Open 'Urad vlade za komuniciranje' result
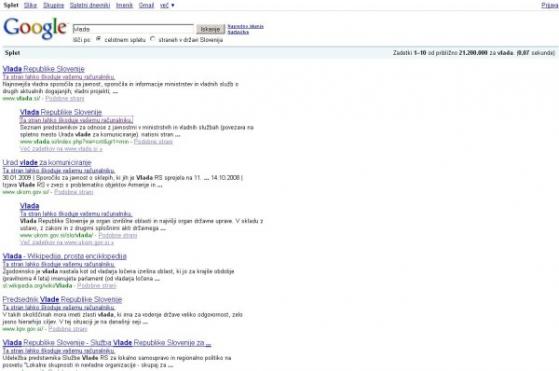Image resolution: width=559 pixels, height=371 pixels. pyautogui.click(x=47, y=163)
